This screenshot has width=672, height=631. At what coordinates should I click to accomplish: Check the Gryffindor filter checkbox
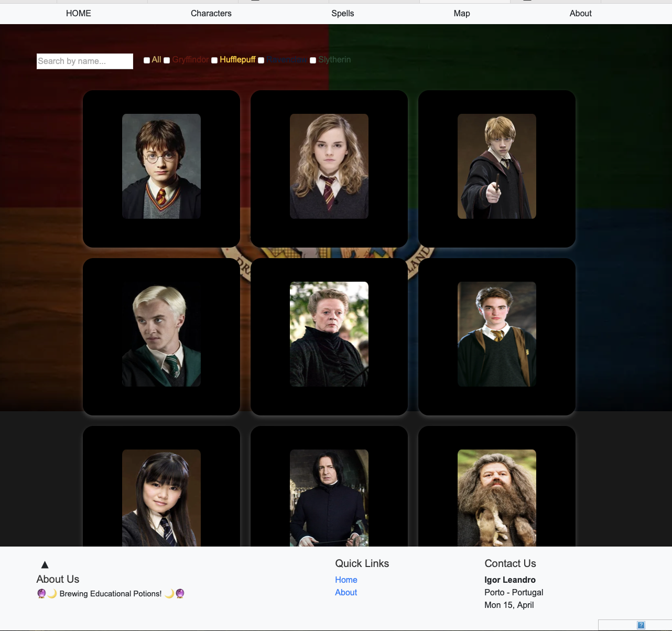167,60
